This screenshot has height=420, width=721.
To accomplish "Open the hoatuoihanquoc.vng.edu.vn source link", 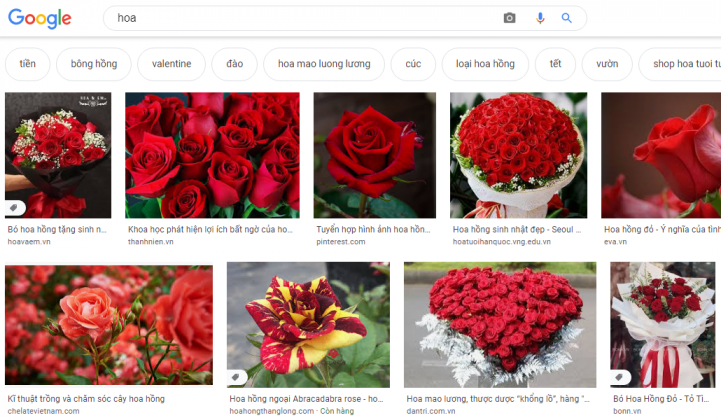I will click(x=502, y=242).
